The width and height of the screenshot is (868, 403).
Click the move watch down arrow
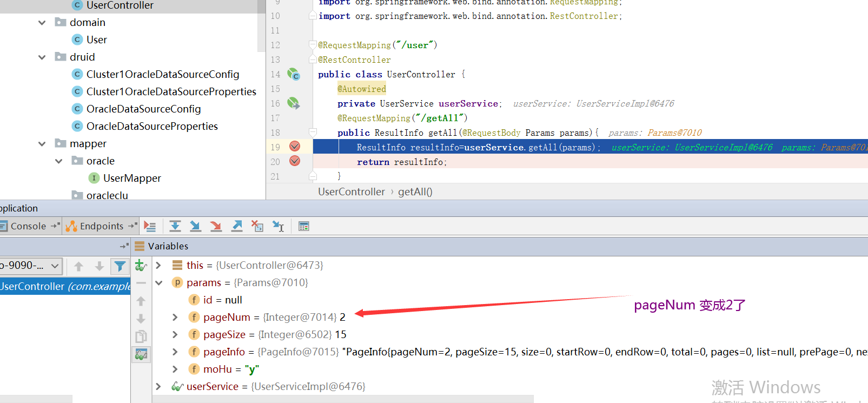(x=141, y=319)
